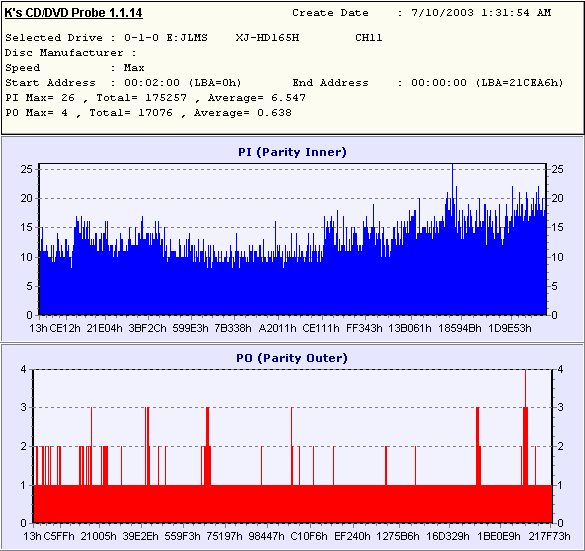The image size is (585, 551).
Task: Click the PO Max statistics line
Action: [148, 113]
